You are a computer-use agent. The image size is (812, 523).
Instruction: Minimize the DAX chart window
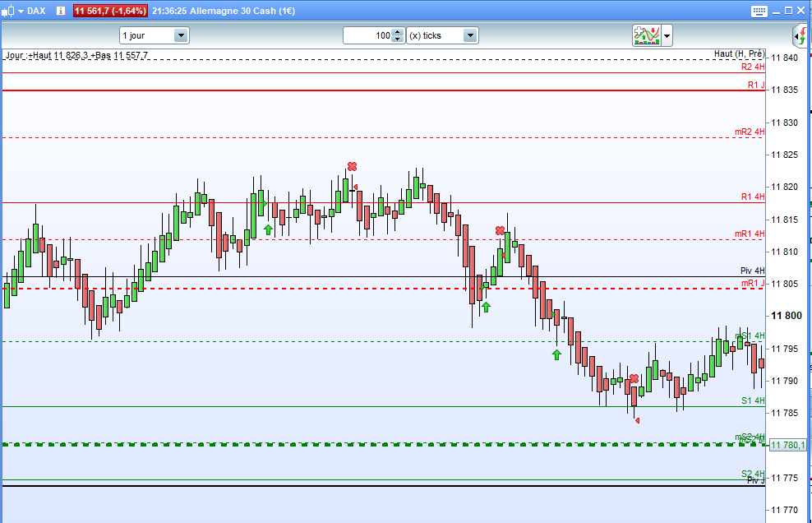pos(776,12)
